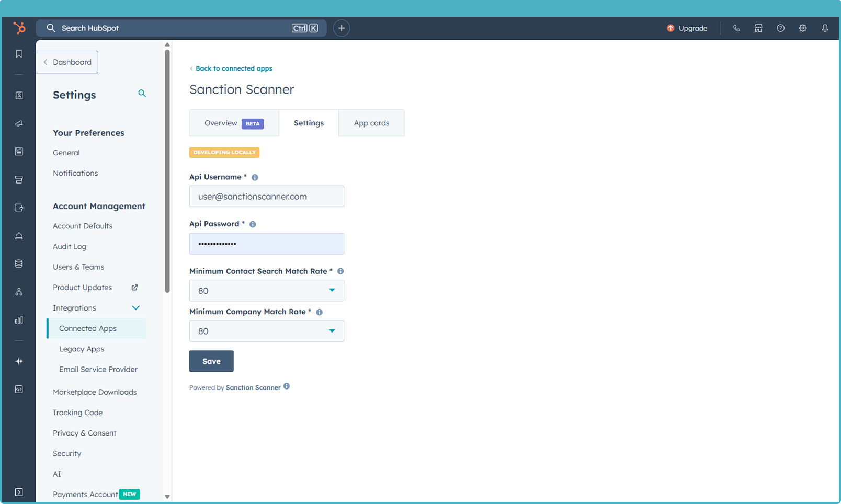Open the marketplace storefront icon

758,28
